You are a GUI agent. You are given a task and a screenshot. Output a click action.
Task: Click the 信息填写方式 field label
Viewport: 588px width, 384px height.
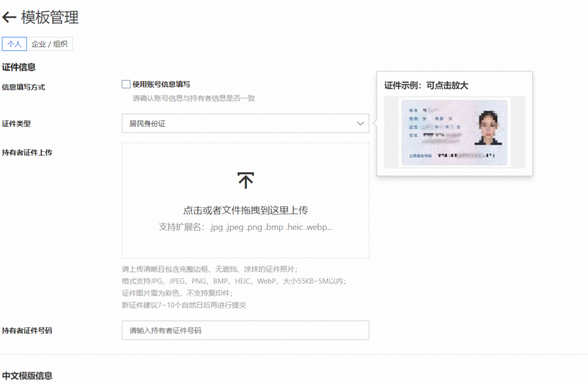point(24,87)
